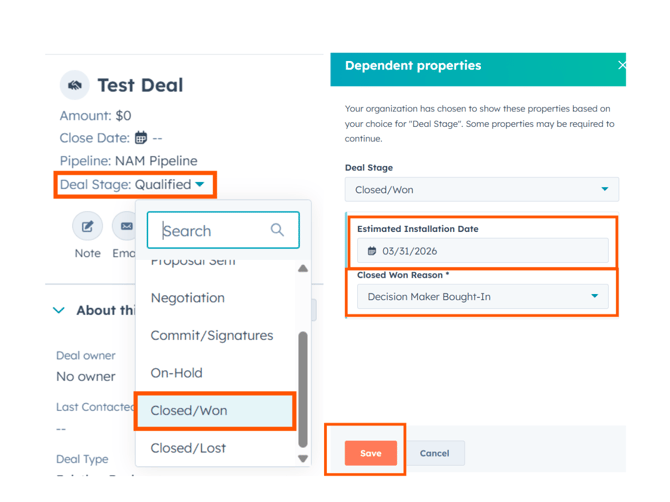Open the Closed Won Reason dropdown

click(x=594, y=297)
